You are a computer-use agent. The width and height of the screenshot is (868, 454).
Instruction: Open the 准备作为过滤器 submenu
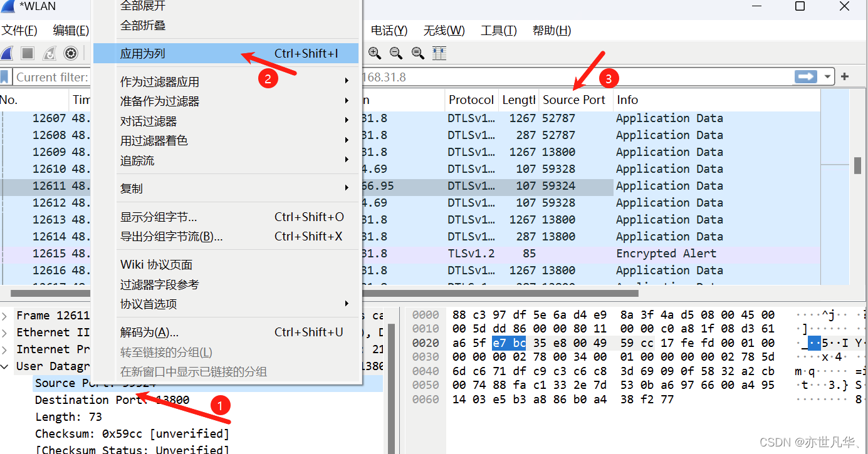[226, 101]
